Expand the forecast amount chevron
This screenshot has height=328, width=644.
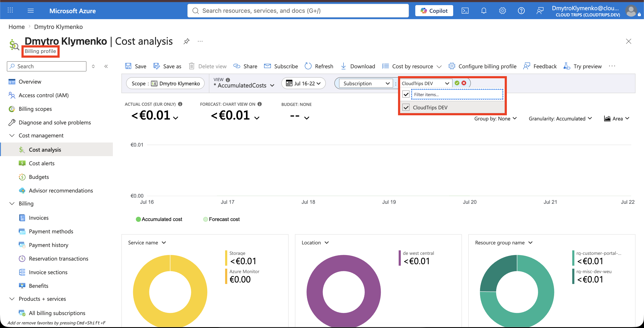pos(257,118)
